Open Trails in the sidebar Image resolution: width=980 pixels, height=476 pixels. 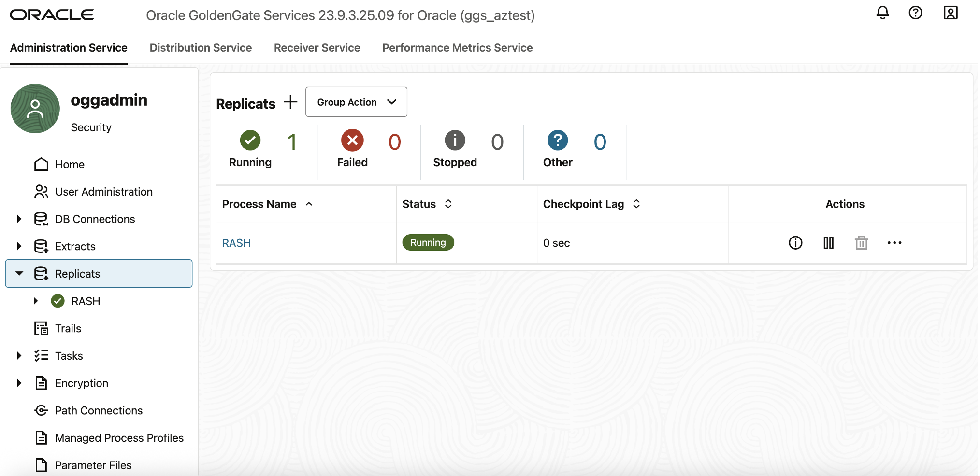[68, 329]
